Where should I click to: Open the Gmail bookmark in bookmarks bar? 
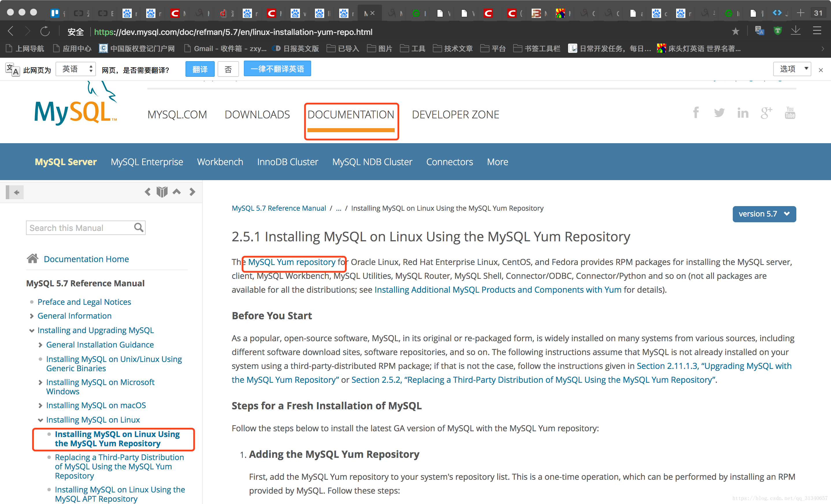(x=225, y=48)
